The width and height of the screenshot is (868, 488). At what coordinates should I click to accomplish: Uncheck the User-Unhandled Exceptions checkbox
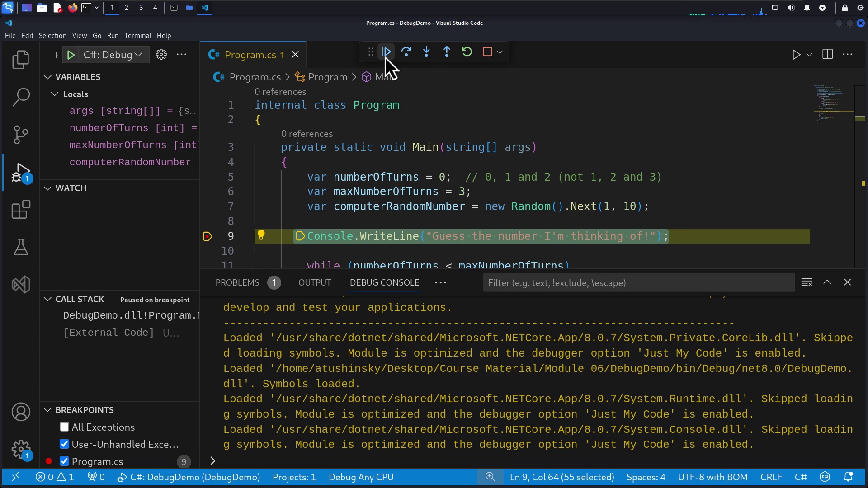[x=64, y=445]
